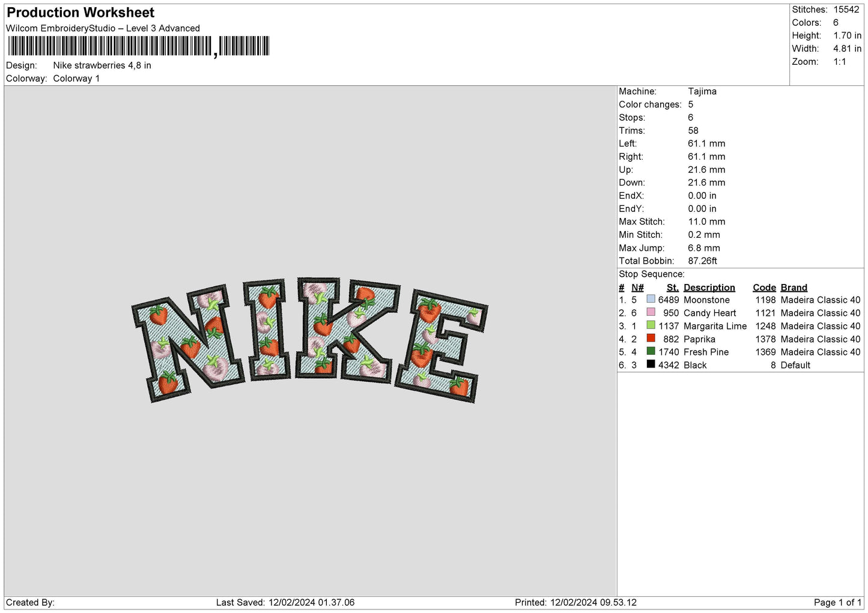Click the Black description text
Viewport: 868px width, 613px height.
click(x=695, y=365)
